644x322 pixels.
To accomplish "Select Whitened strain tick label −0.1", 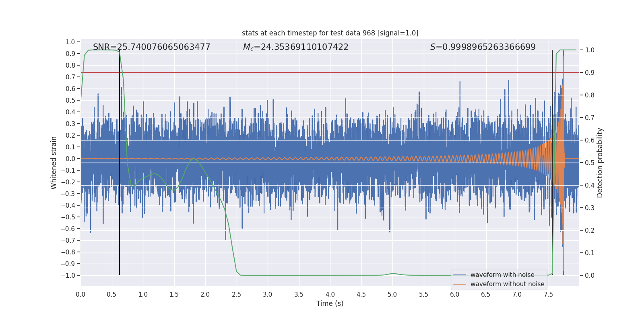I will pyautogui.click(x=68, y=170).
